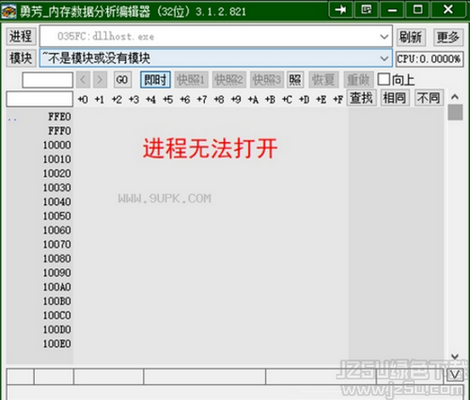Select address row 10010
This screenshot has height=400, width=470.
point(57,159)
